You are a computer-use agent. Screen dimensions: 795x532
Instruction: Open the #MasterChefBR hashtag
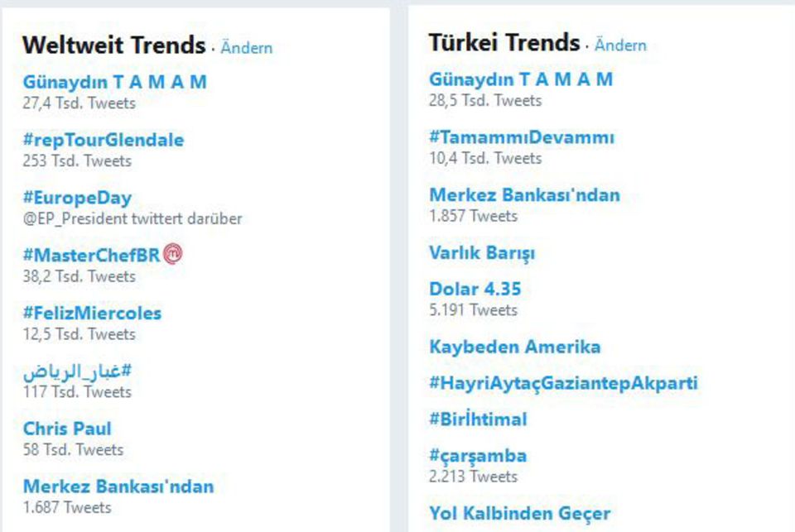point(91,256)
